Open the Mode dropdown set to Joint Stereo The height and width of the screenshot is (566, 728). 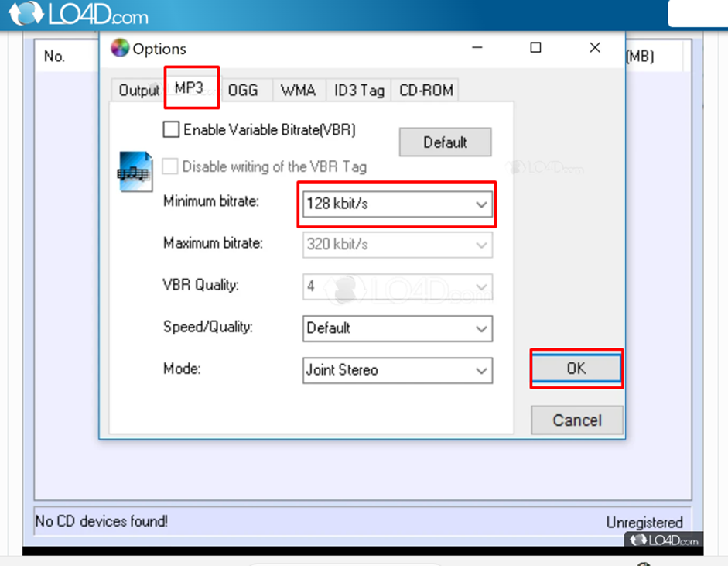(x=397, y=370)
